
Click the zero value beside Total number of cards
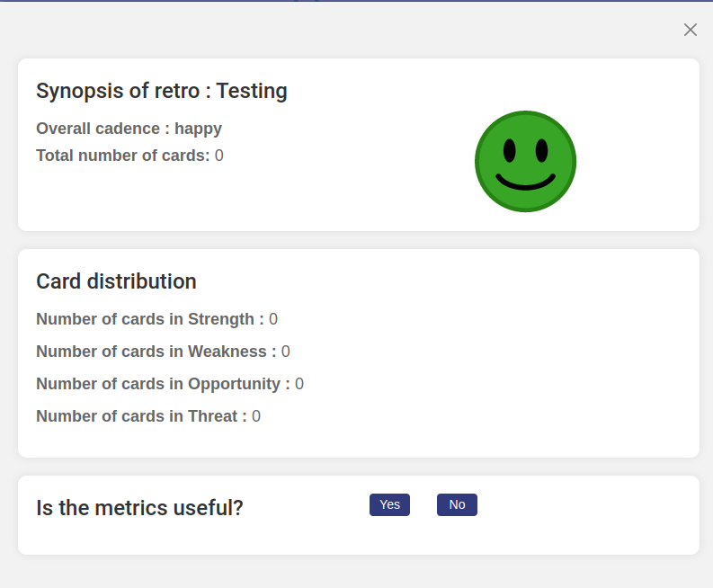(219, 156)
